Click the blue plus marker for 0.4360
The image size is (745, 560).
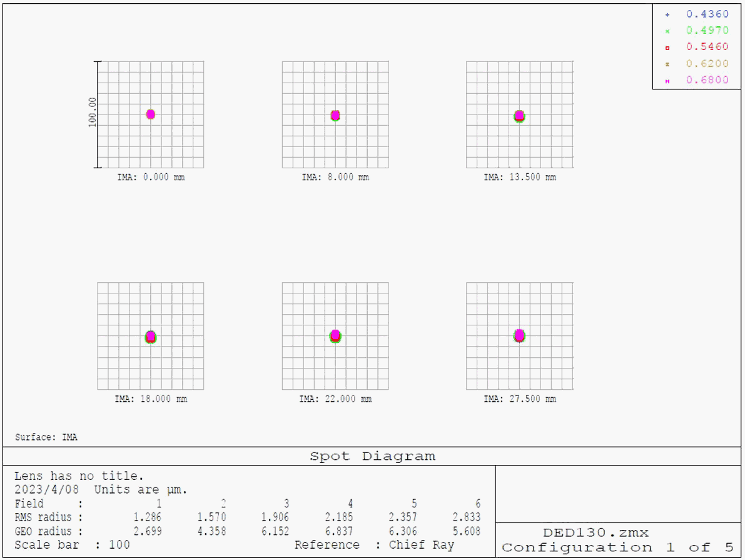click(667, 14)
